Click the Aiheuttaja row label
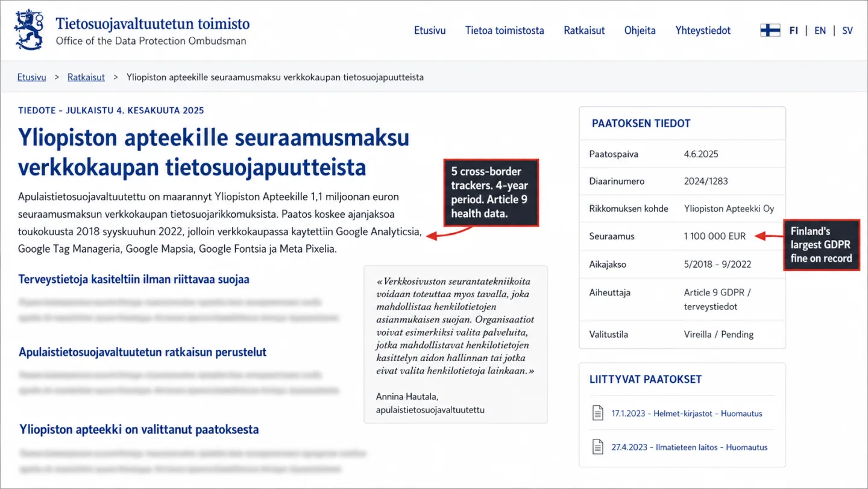 tap(609, 292)
